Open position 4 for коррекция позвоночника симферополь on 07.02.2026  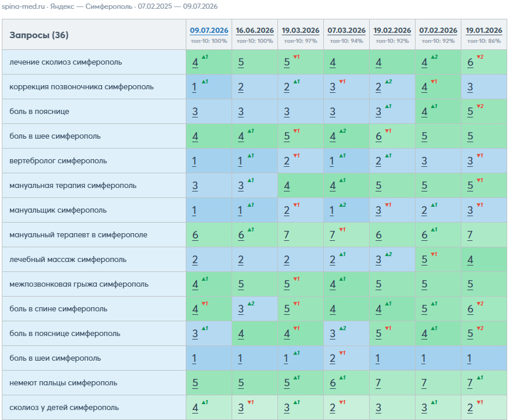point(424,88)
